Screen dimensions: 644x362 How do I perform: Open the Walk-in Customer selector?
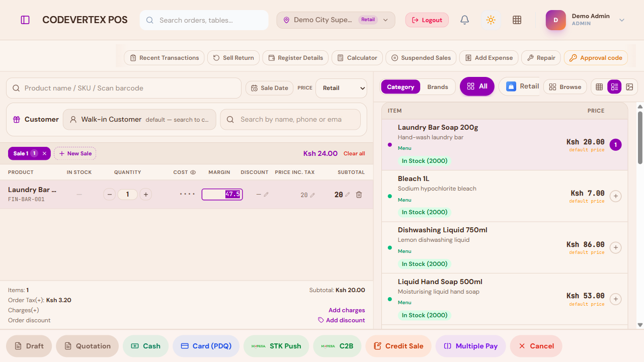[139, 120]
